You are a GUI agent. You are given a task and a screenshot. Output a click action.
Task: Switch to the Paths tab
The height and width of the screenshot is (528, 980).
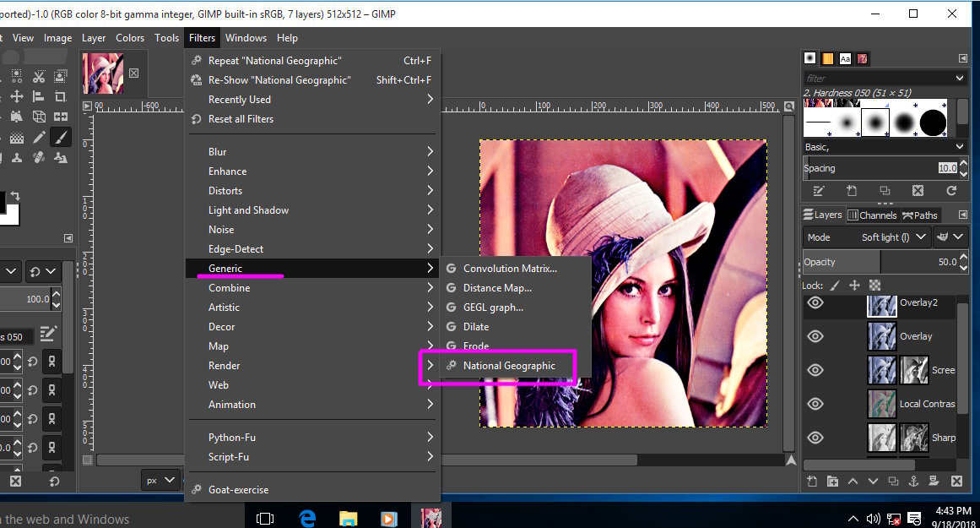pos(920,215)
